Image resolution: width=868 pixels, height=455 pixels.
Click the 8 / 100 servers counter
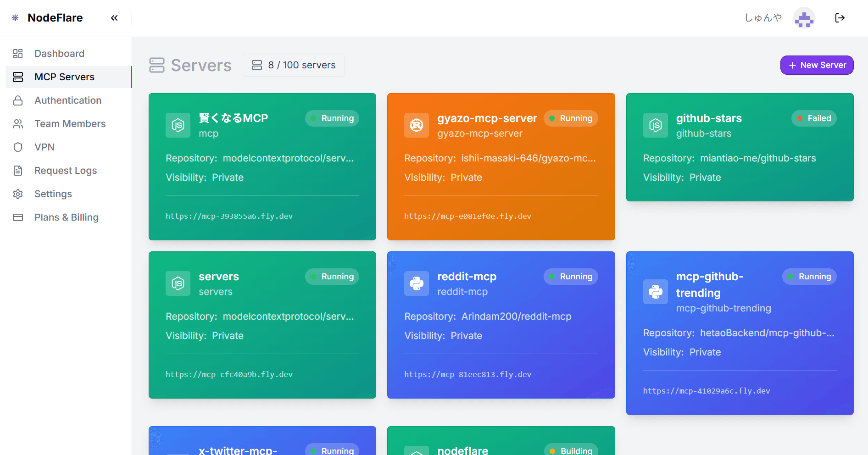(x=294, y=65)
